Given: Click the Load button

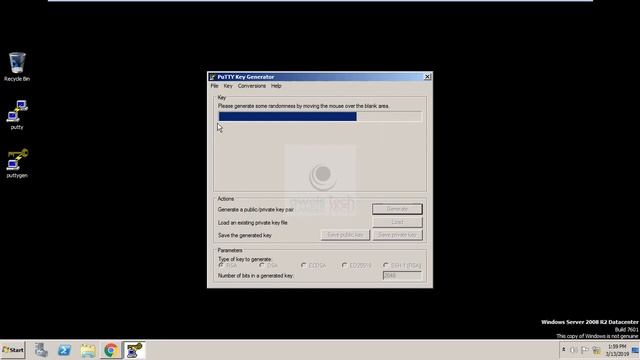Looking at the screenshot, I should pyautogui.click(x=397, y=222).
